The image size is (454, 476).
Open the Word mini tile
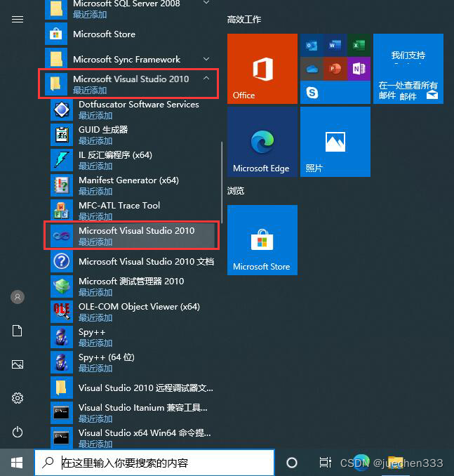[x=335, y=45]
